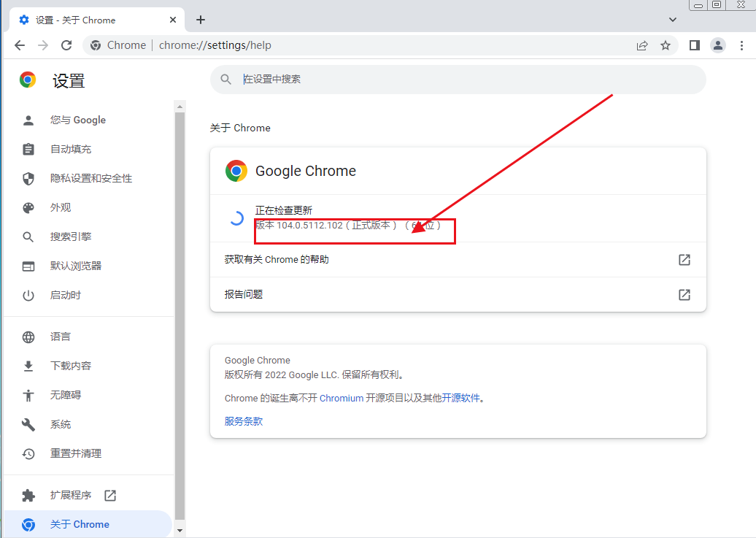The image size is (756, 538).
Task: Click sidebar scrollbar down arrow
Action: pyautogui.click(x=180, y=530)
